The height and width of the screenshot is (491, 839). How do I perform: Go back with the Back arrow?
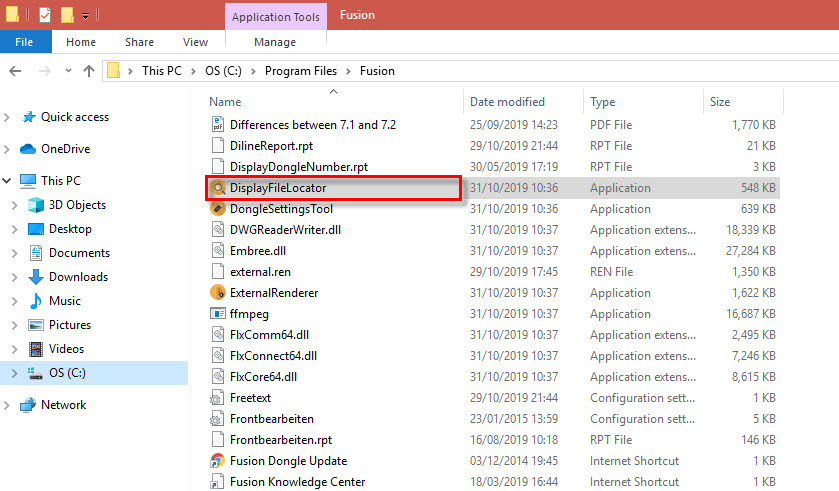click(x=16, y=71)
